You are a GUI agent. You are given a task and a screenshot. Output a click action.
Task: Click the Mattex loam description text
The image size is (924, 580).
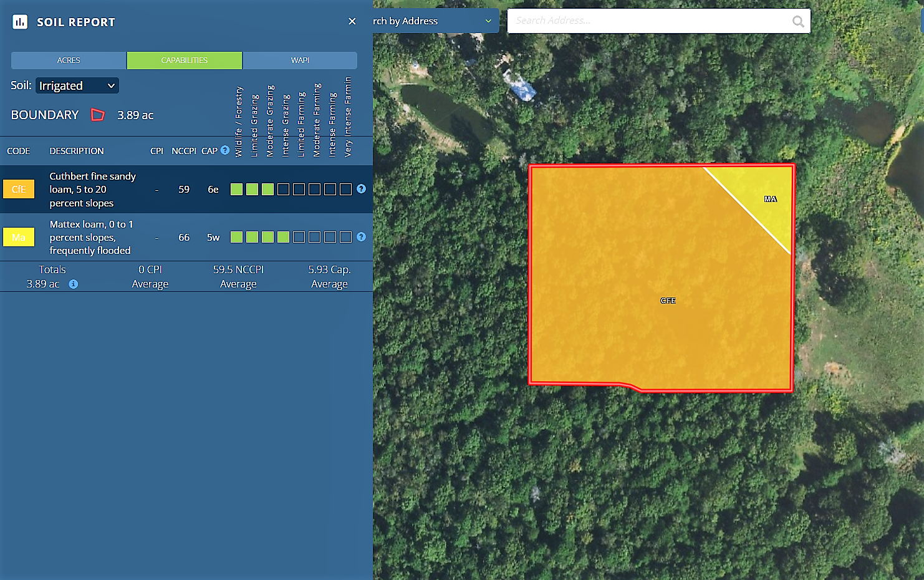91,237
